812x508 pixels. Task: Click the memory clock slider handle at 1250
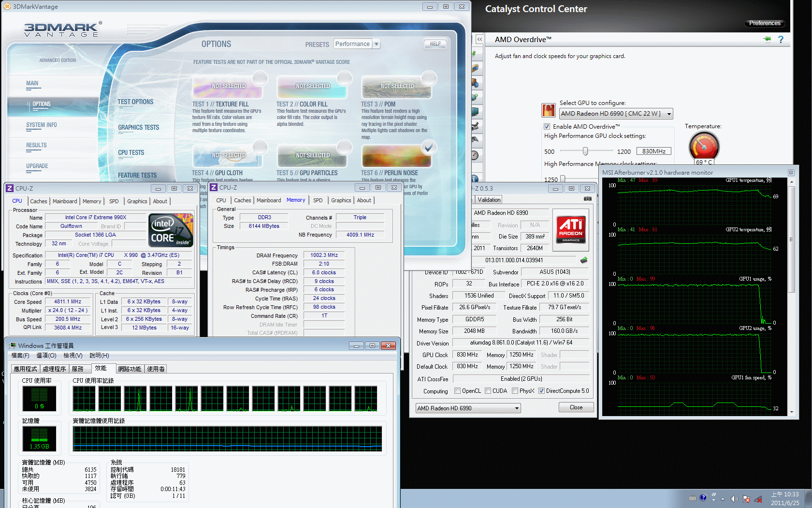(562, 179)
